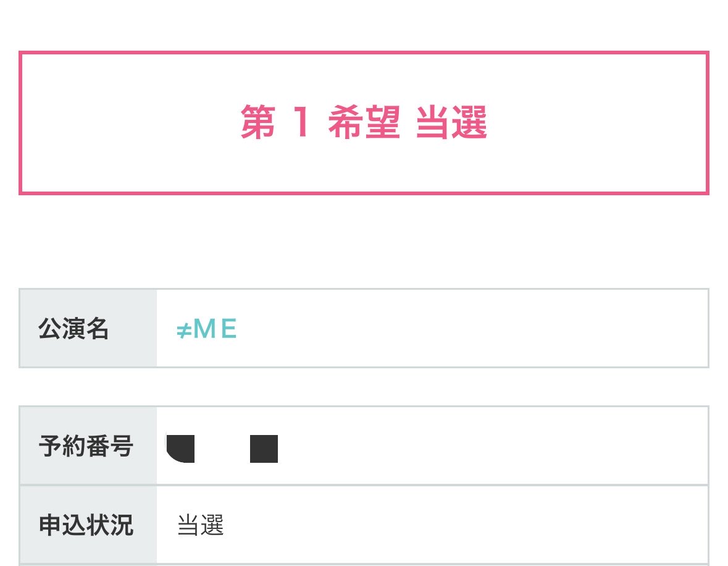Click the 選 character in status value
The image size is (728, 566).
tap(212, 525)
